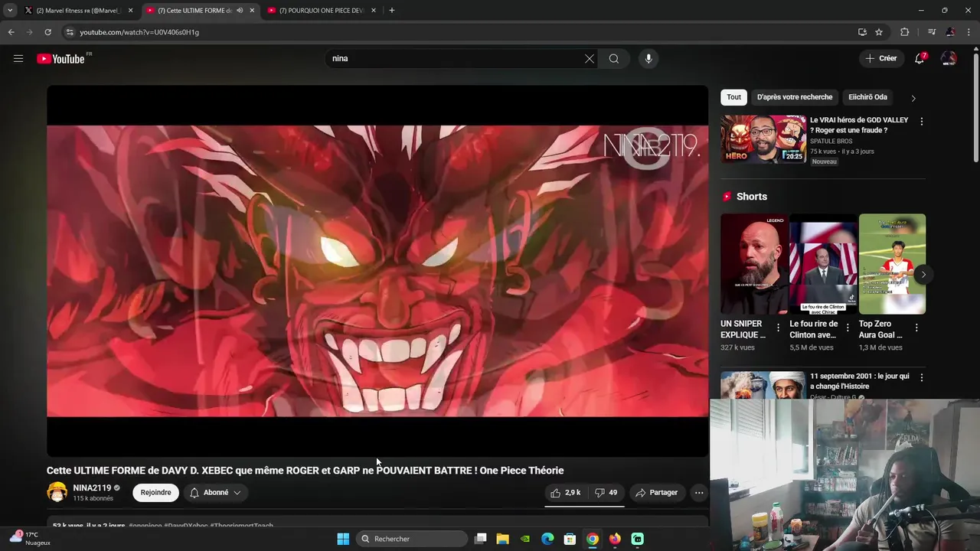Open 11 septembre 2001 video title
The width and height of the screenshot is (980, 551).
click(x=860, y=381)
